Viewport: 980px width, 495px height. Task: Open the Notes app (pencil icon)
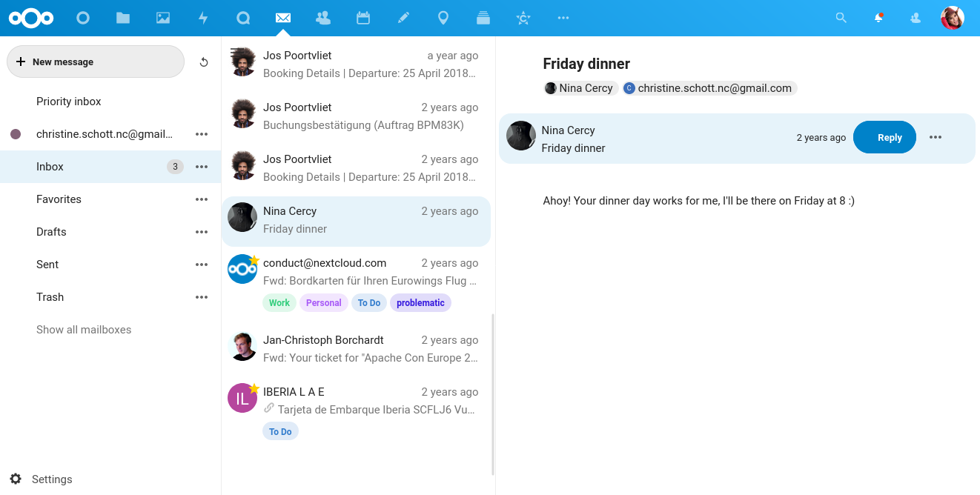click(403, 17)
